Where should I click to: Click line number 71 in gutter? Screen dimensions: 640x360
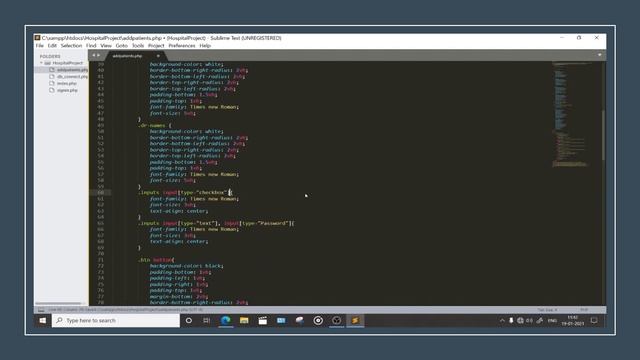[x=100, y=260]
